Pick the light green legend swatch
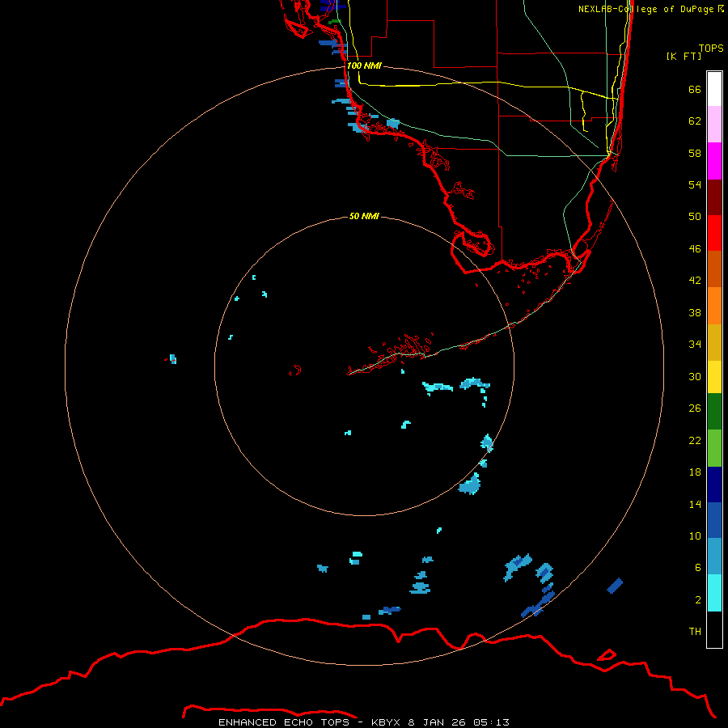This screenshot has height=728, width=728. (x=714, y=448)
